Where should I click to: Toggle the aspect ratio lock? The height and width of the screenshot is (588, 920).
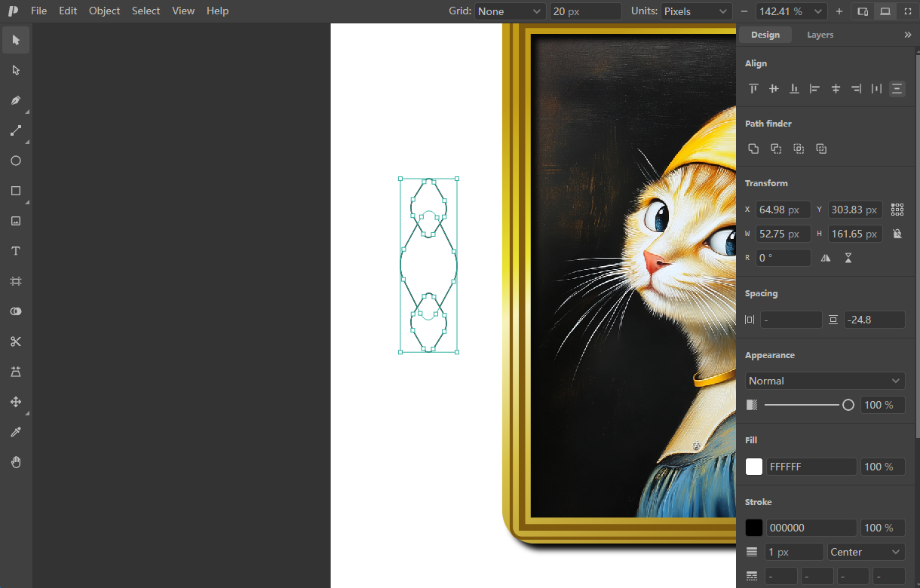(897, 234)
